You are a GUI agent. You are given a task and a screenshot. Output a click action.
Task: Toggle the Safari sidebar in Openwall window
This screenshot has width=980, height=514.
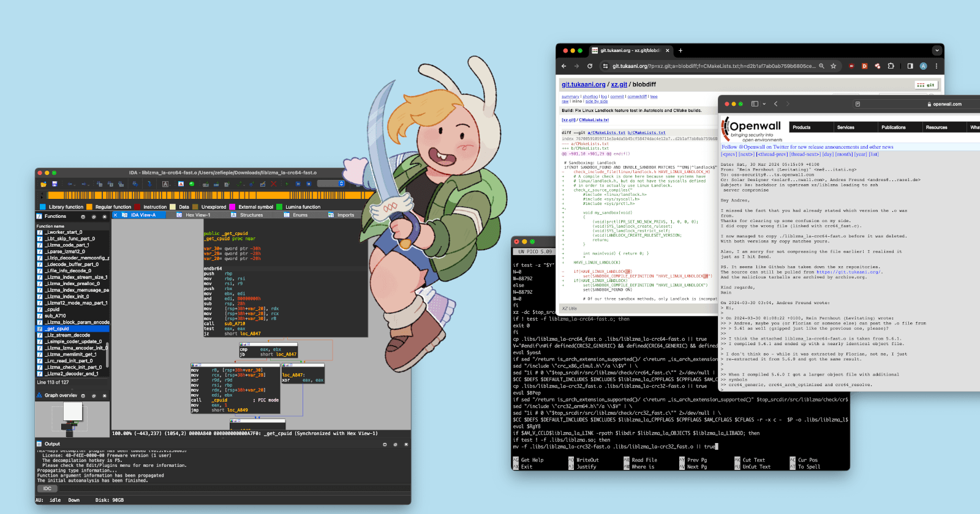click(x=755, y=104)
